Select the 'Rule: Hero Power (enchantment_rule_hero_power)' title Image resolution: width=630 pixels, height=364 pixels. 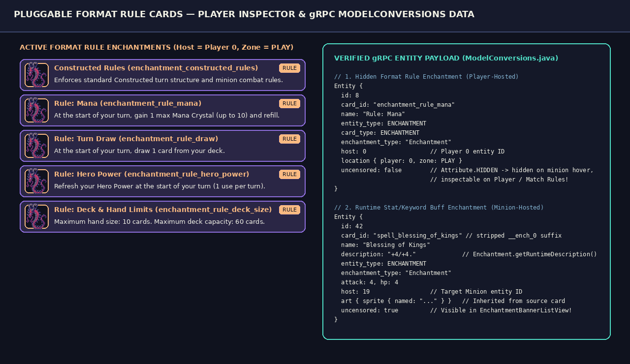pos(152,174)
